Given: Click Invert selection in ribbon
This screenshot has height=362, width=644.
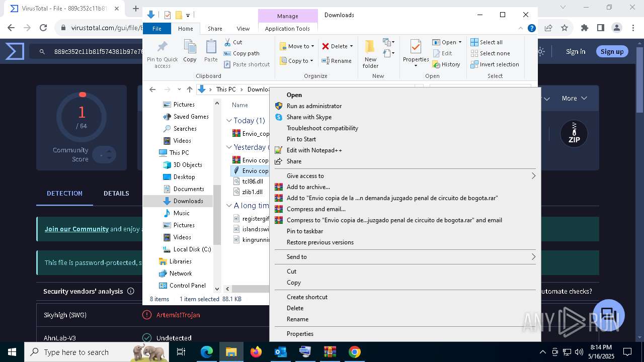Looking at the screenshot, I should 495,64.
